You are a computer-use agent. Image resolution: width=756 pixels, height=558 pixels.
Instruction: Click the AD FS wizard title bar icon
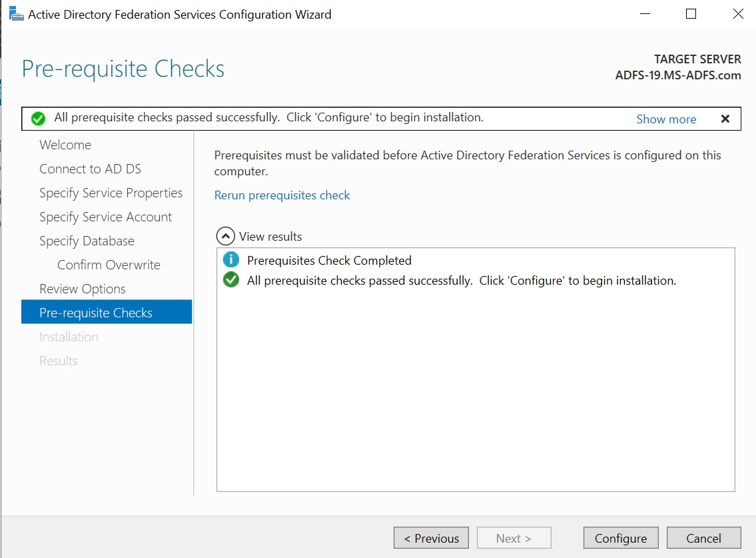click(x=17, y=14)
